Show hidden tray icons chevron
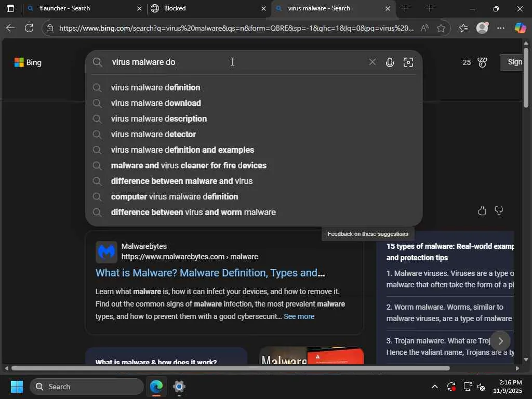The image size is (532, 399). point(435,387)
